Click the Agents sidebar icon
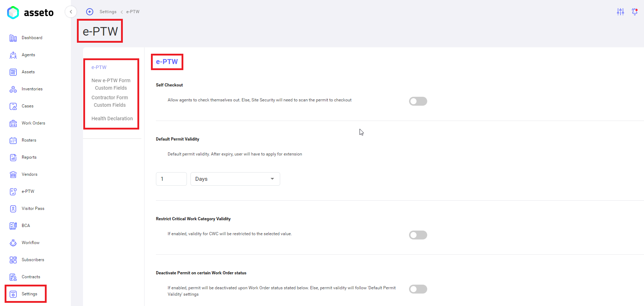The width and height of the screenshot is (644, 306). point(13,55)
